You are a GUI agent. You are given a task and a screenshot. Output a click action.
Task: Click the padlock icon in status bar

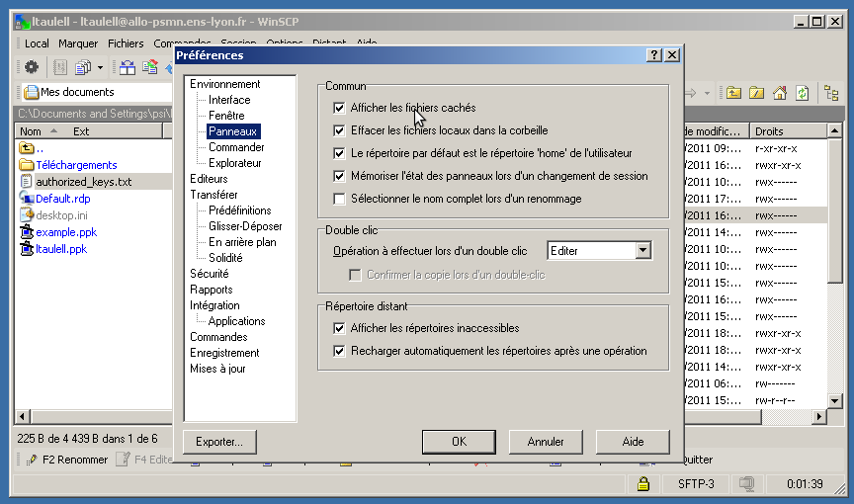643,483
